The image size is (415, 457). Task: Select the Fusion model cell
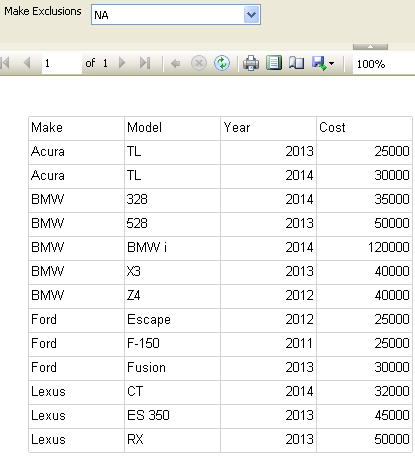[x=172, y=368]
